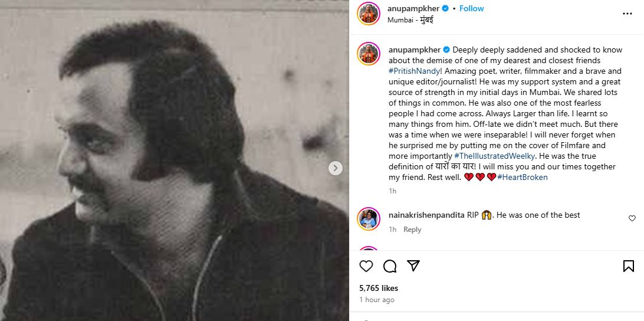Viewport: 644px width, 321px height.
Task: Go to next photo with the arrow
Action: [336, 168]
